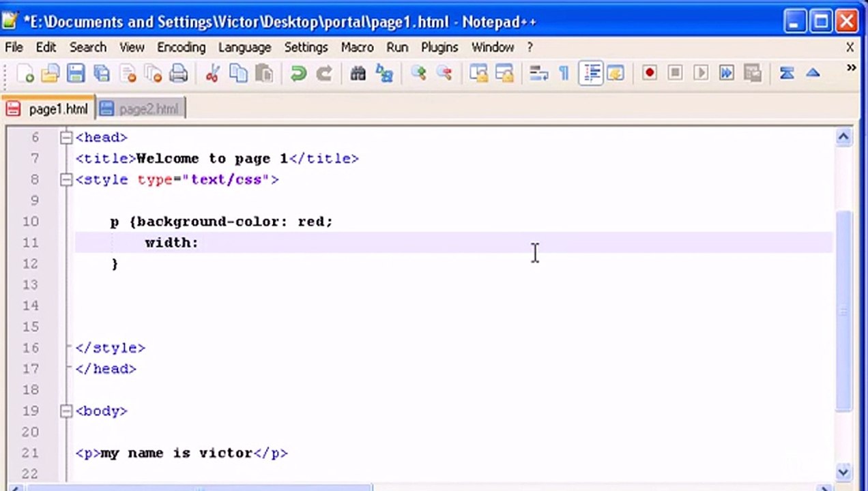This screenshot has width=868, height=491.
Task: Click line number 14 in the margin
Action: click(30, 306)
